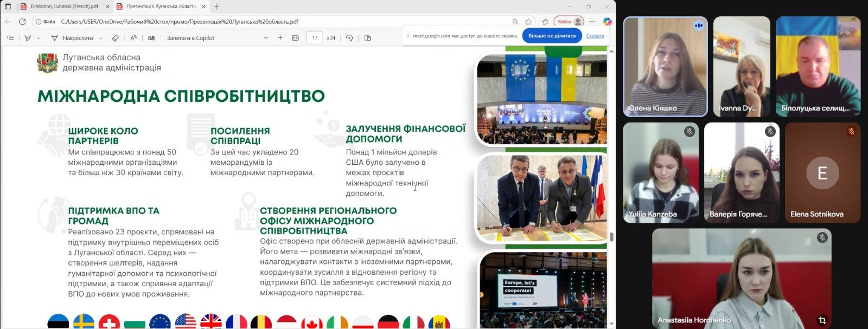The width and height of the screenshot is (868, 329).
Task: Expand the highlight color dropdown arrow
Action: point(38,38)
